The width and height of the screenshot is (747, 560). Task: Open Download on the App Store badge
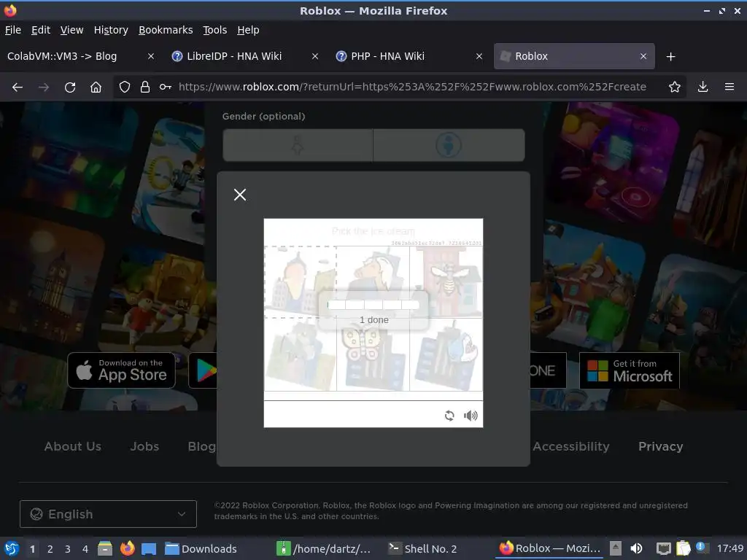click(x=122, y=370)
